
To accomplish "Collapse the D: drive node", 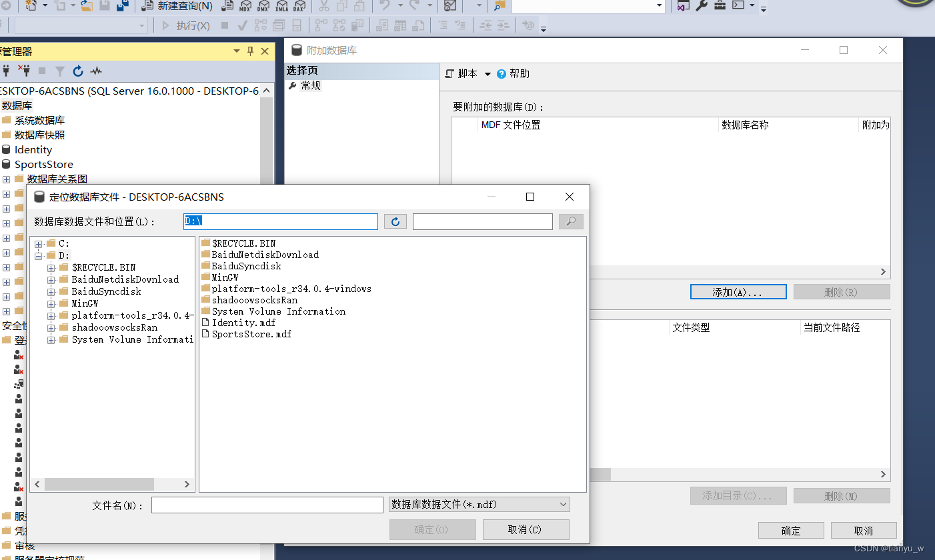I will click(38, 255).
